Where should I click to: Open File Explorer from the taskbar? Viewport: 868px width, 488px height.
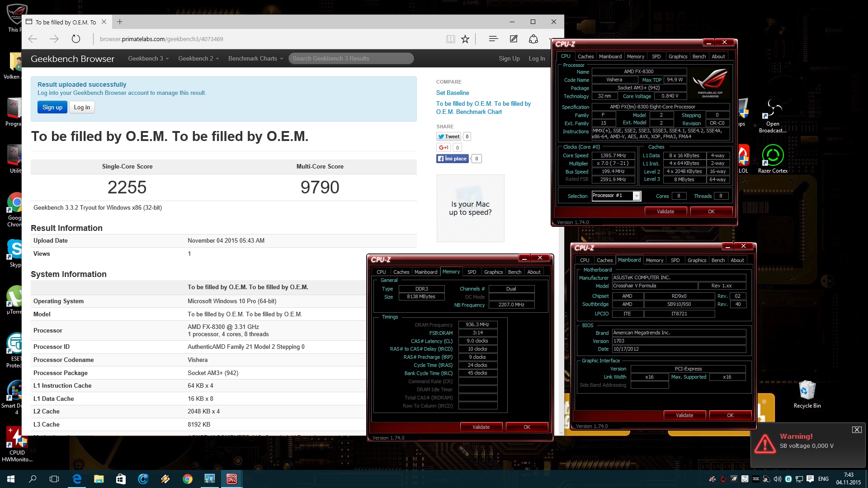(99, 479)
